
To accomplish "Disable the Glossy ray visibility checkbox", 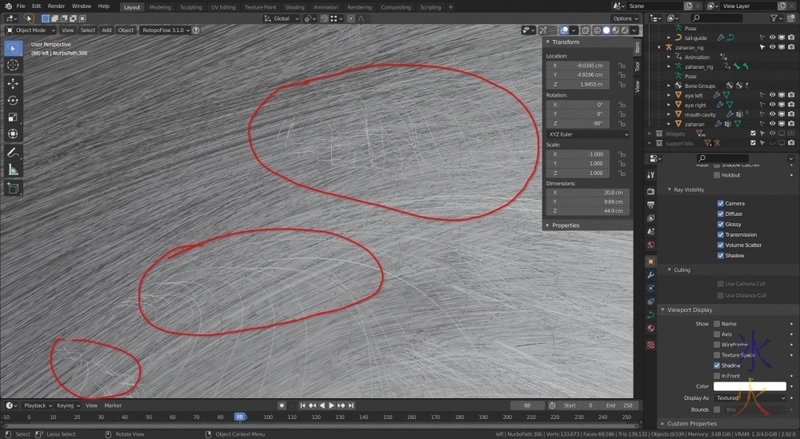I will pos(721,224).
